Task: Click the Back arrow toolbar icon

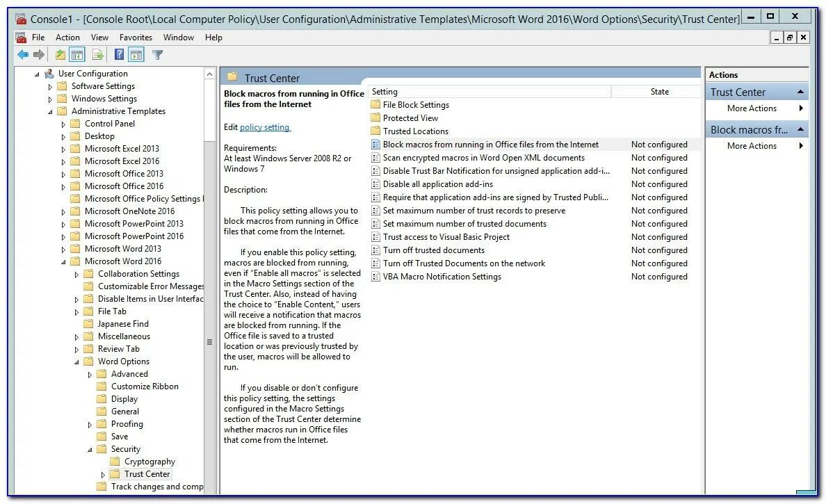Action: click(23, 55)
